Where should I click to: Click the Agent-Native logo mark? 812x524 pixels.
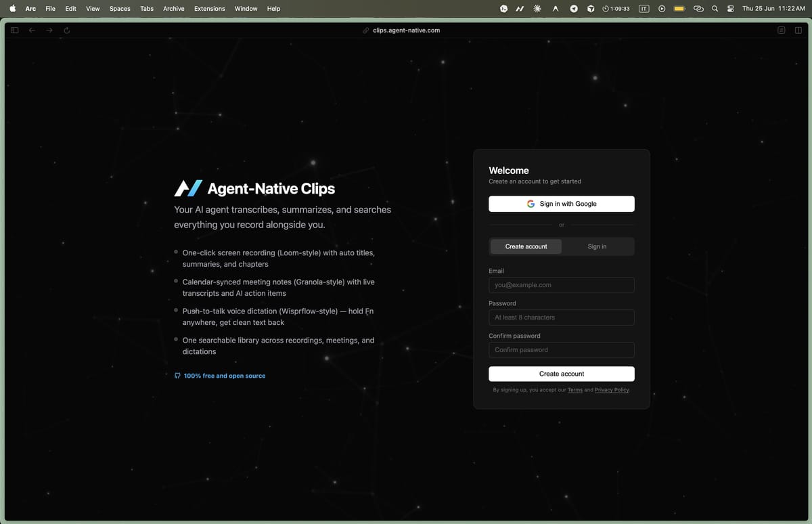point(188,188)
